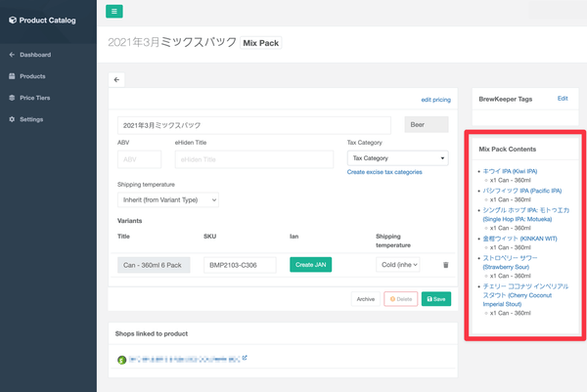Open the Pacific IPA mix pack item

(522, 191)
